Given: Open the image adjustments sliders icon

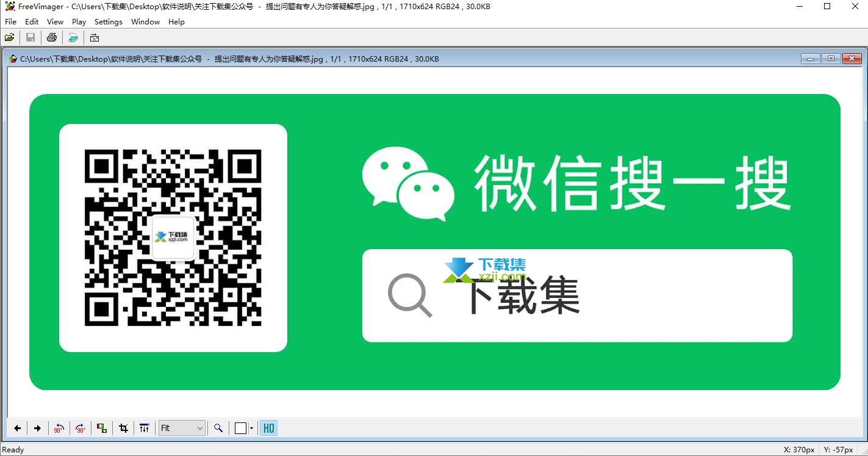Looking at the screenshot, I should point(144,428).
